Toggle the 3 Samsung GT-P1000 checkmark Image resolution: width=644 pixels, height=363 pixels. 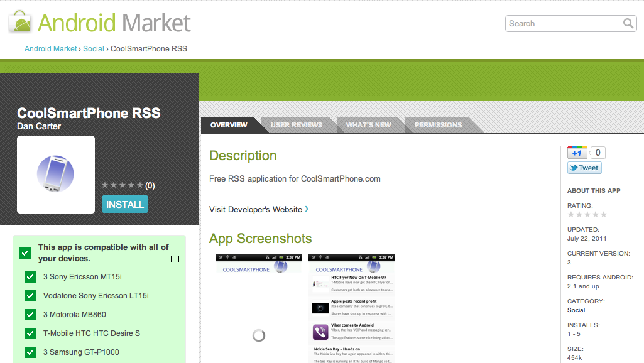pos(30,352)
